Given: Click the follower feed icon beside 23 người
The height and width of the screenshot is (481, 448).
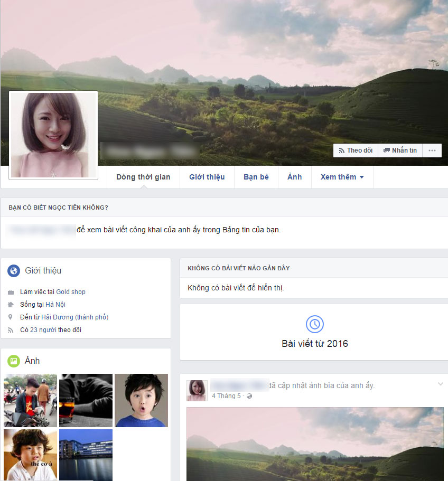Looking at the screenshot, I should tap(11, 330).
